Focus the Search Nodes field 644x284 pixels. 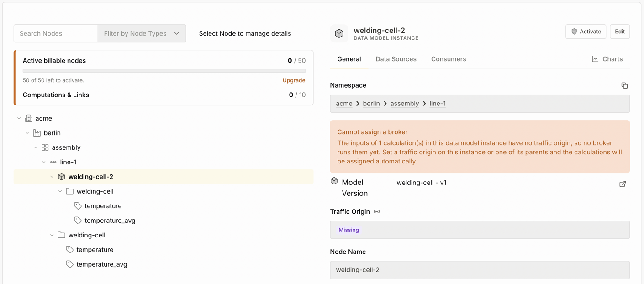click(56, 33)
